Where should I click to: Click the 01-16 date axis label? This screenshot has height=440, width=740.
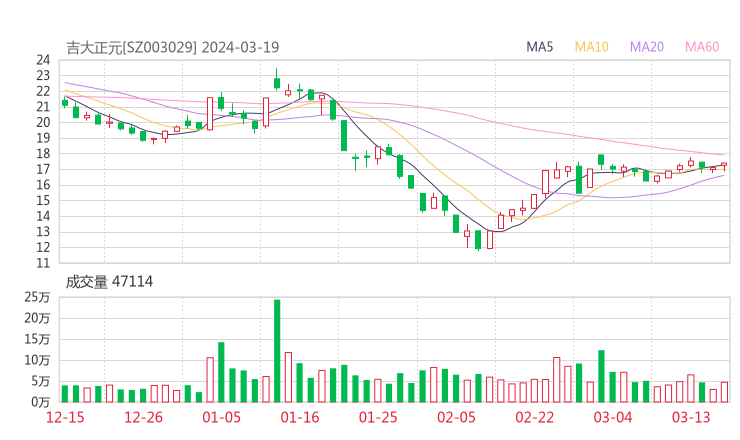[300, 417]
